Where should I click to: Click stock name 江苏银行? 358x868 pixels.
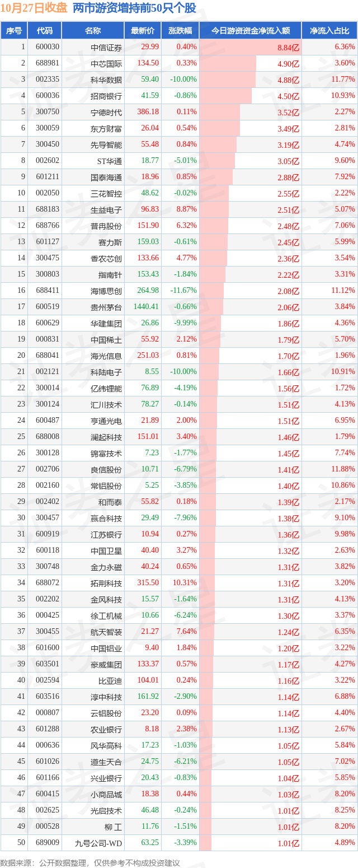tap(106, 534)
